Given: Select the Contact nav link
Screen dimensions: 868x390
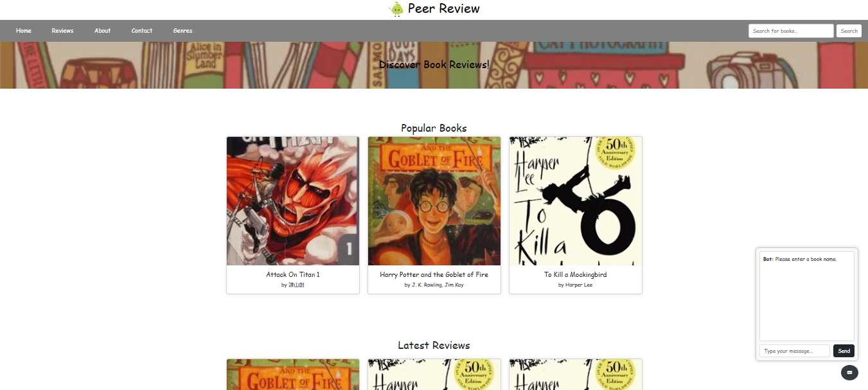Looking at the screenshot, I should coord(142,31).
